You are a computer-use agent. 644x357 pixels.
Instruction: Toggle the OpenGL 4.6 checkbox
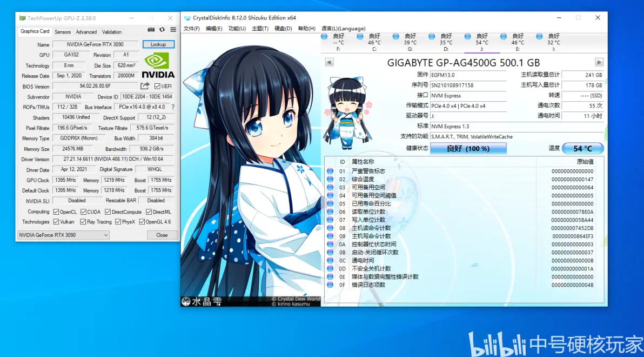pyautogui.click(x=142, y=222)
